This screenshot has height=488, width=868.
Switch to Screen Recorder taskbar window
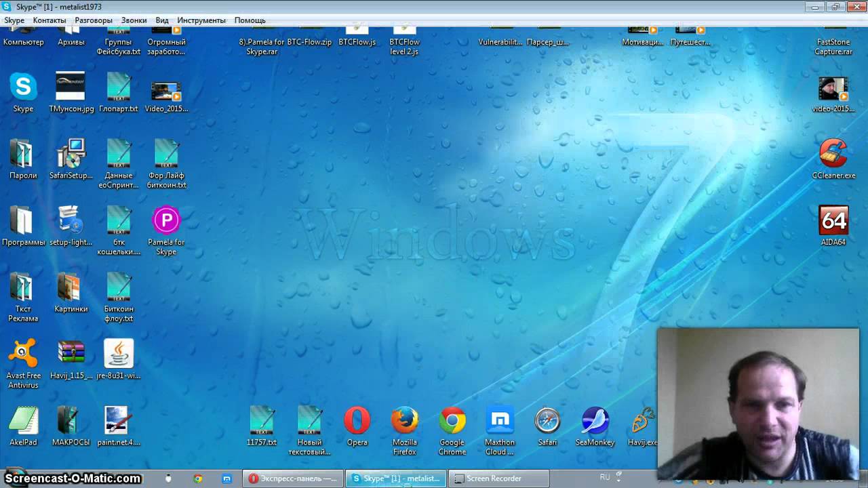498,479
